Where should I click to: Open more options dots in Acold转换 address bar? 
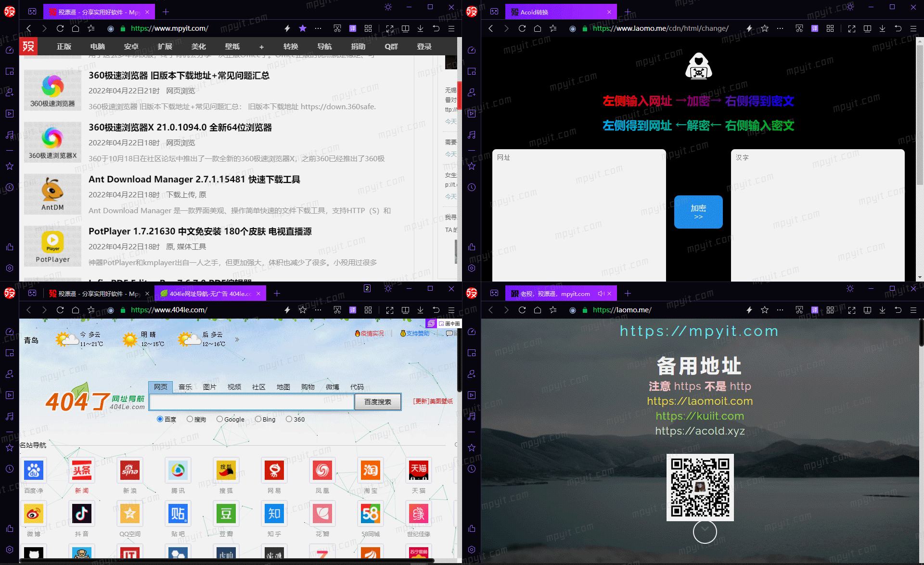[x=780, y=28]
